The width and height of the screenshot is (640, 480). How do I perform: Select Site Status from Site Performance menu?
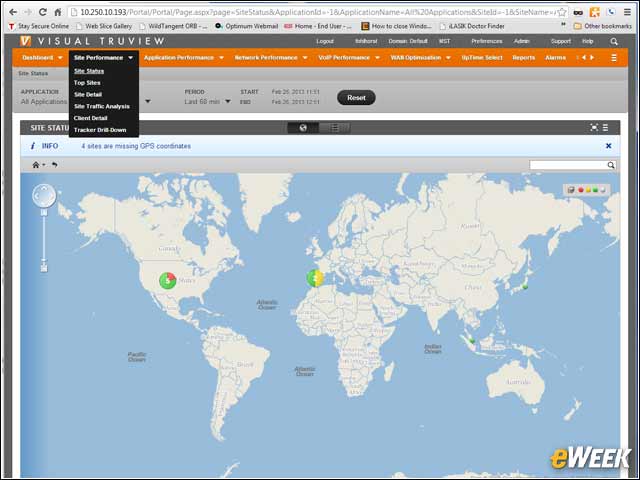(89, 71)
